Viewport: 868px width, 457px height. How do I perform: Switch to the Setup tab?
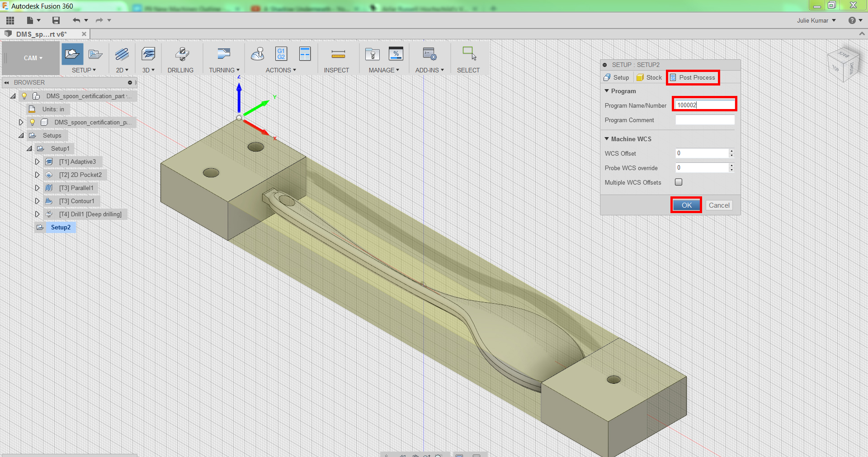(x=616, y=77)
